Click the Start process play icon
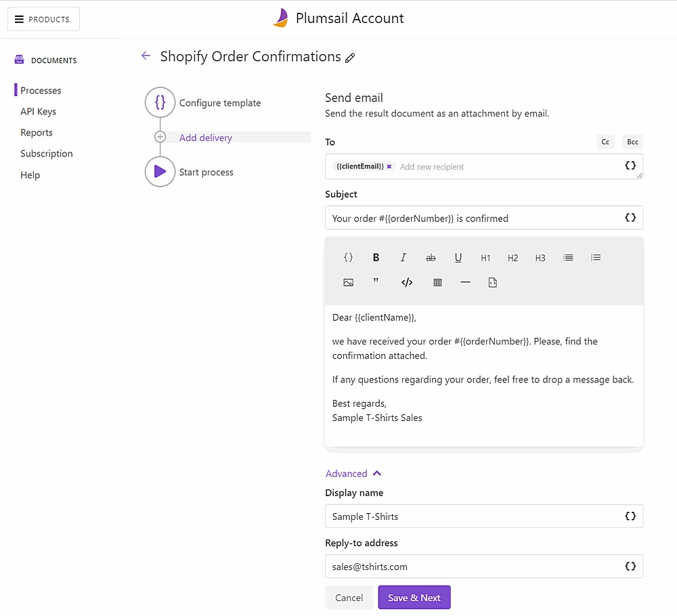The width and height of the screenshot is (677, 616). tap(160, 171)
